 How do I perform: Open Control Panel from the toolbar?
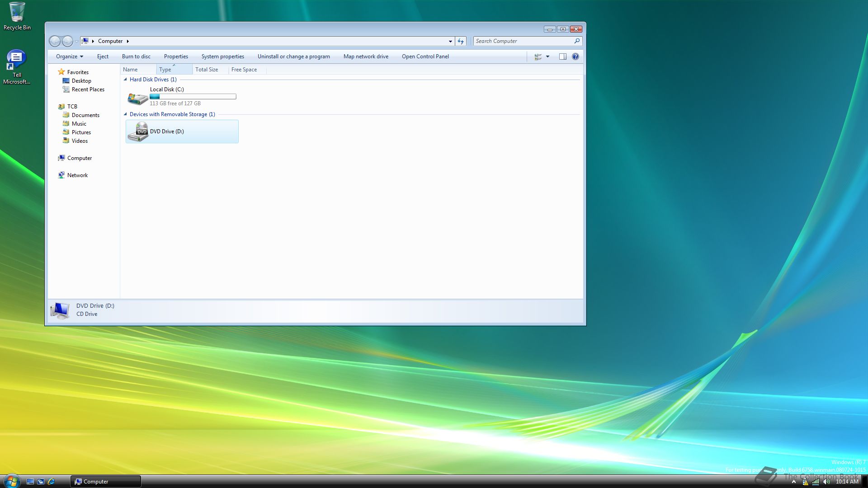coord(425,56)
